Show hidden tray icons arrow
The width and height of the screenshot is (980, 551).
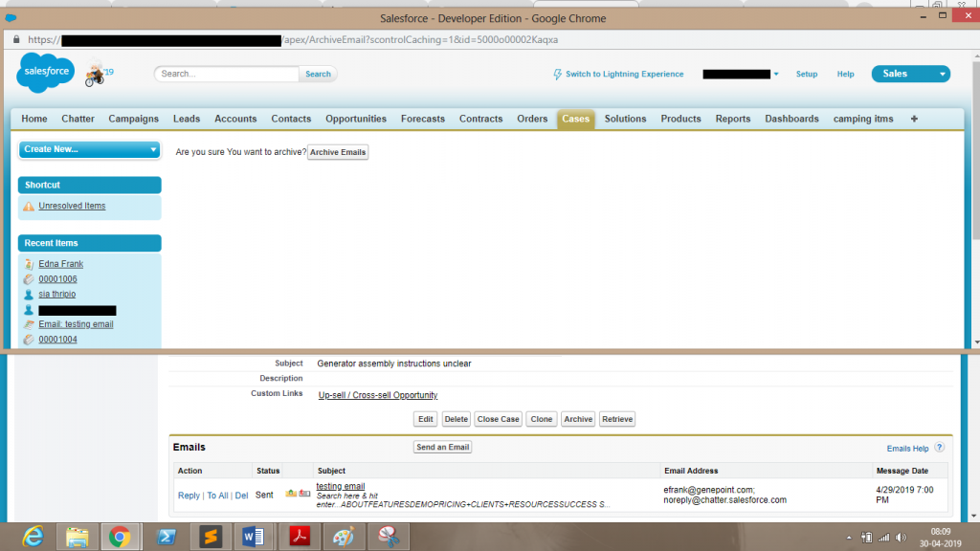coord(849,538)
